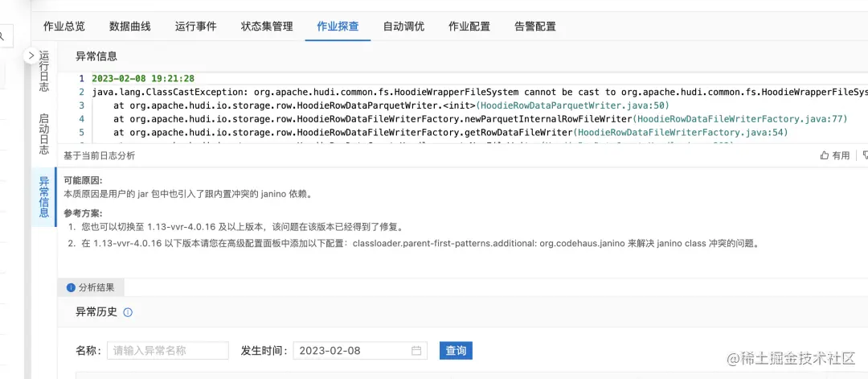
Task: Click the line number 1 in the log gutter
Action: coord(81,79)
